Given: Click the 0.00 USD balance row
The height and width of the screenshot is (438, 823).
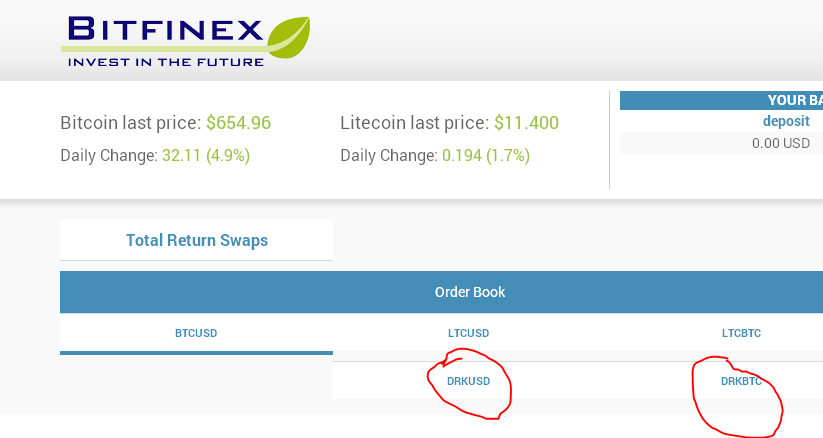Looking at the screenshot, I should [780, 143].
